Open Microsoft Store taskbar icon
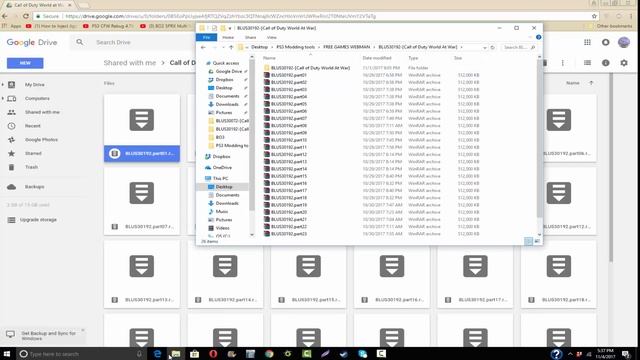Viewport: 640px width, 360px height. 194,353
